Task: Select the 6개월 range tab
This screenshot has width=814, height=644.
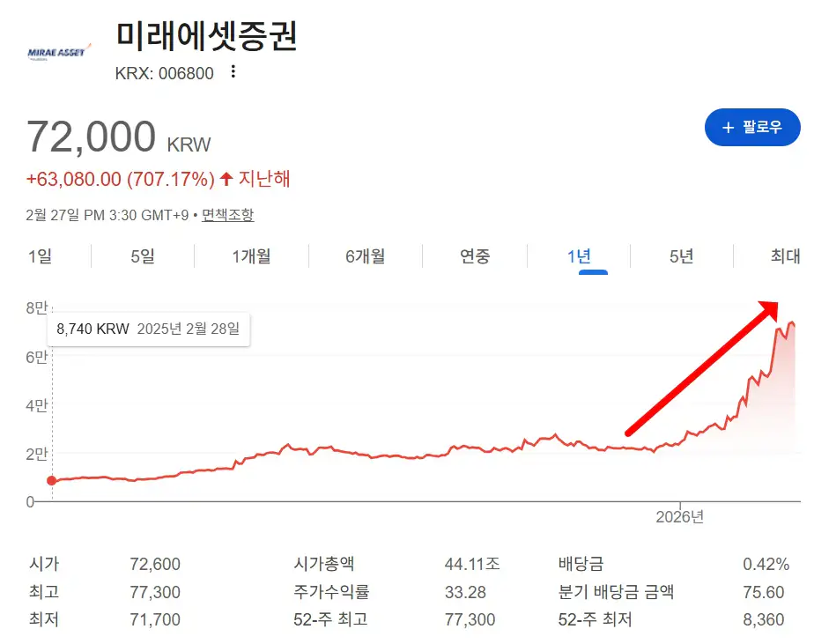Action: coord(366,256)
